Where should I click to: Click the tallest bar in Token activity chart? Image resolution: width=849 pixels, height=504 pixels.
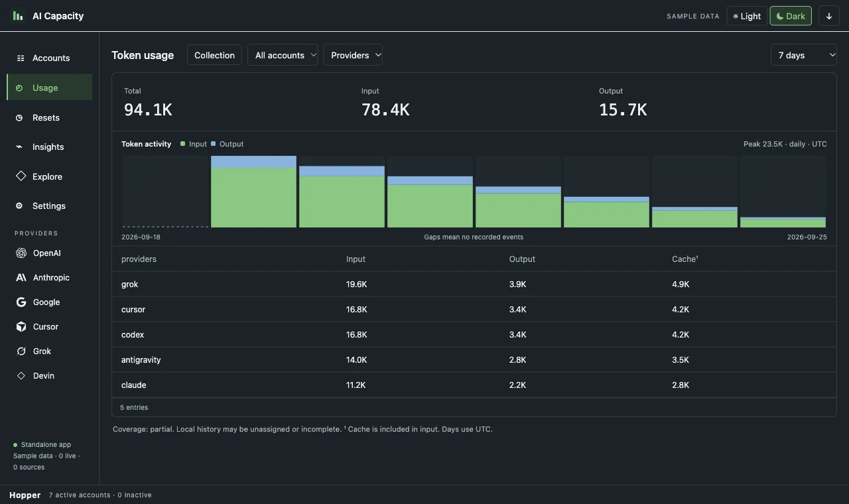[253, 192]
